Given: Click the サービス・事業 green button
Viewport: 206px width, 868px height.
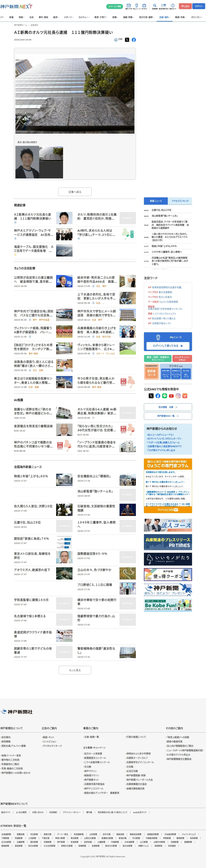Looking at the screenshot, I should coord(115,6).
